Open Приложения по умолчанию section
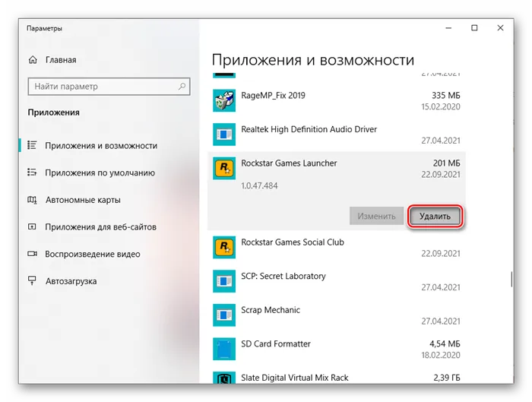This screenshot has width=532, height=402. [x=100, y=173]
